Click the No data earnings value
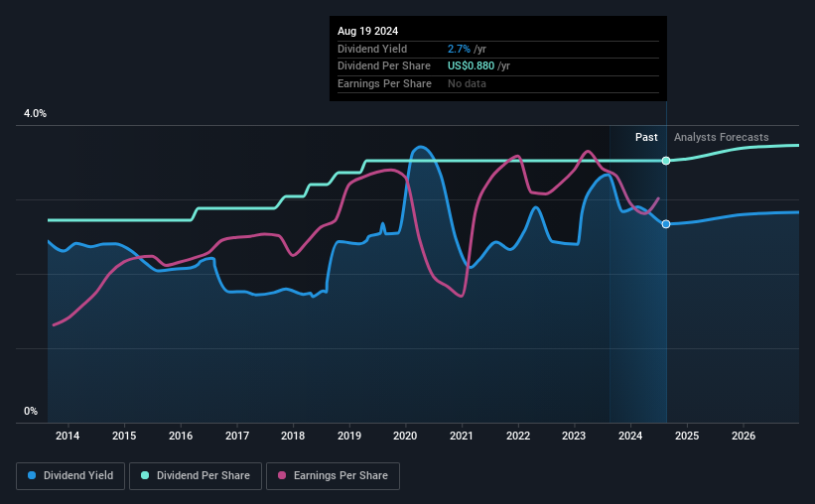The image size is (815, 504). [467, 83]
